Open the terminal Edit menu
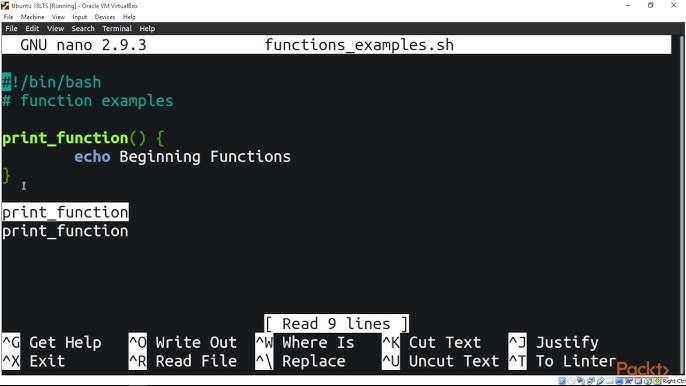Viewport: 686px width, 386px height. click(32, 28)
